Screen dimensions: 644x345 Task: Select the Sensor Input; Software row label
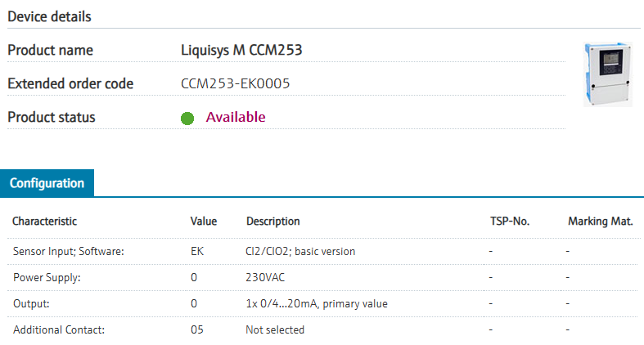click(67, 251)
